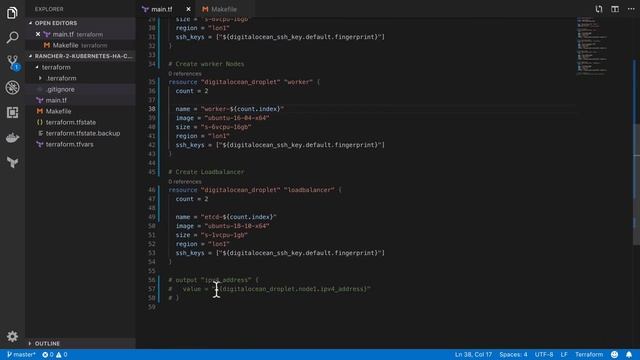
Task: Click the text "# Create worker Nodes"
Action: [x=206, y=64]
